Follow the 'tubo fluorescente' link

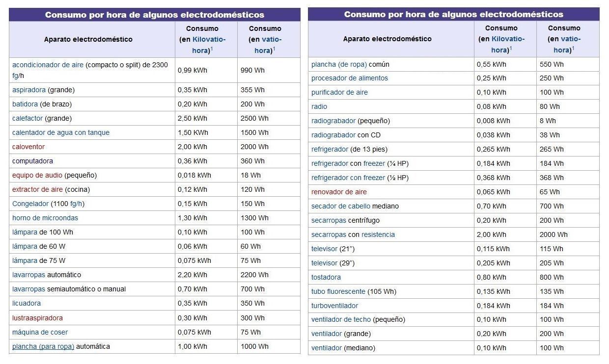pyautogui.click(x=338, y=291)
